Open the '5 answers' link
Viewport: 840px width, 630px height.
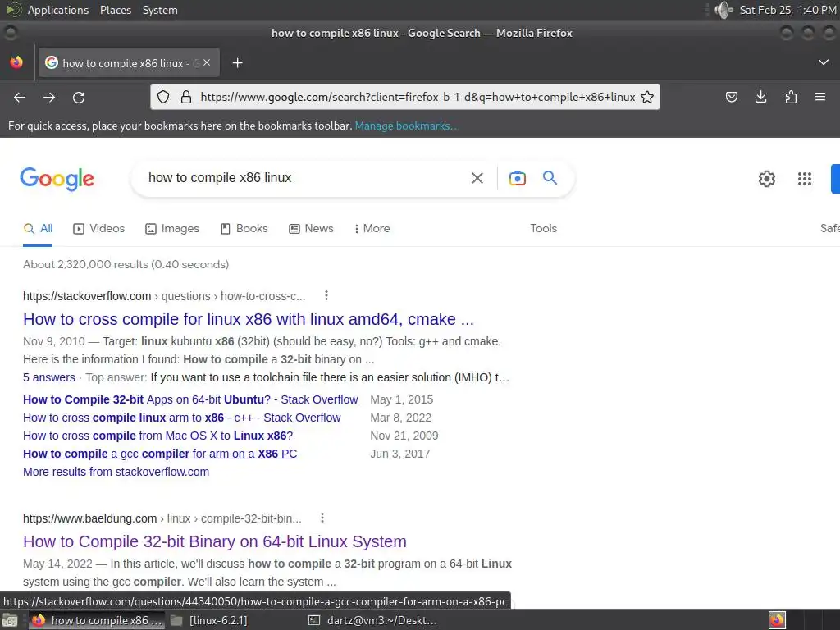[x=48, y=377]
